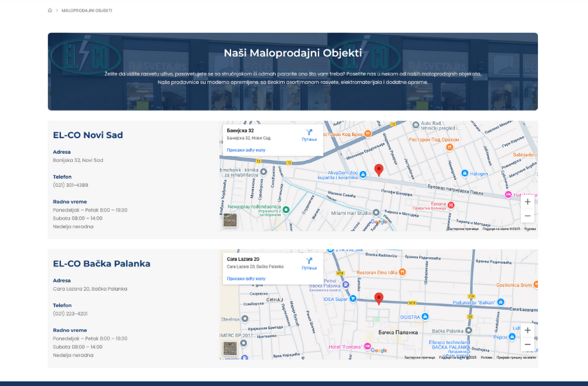Zoom in on the Novi Sad map

(527, 202)
